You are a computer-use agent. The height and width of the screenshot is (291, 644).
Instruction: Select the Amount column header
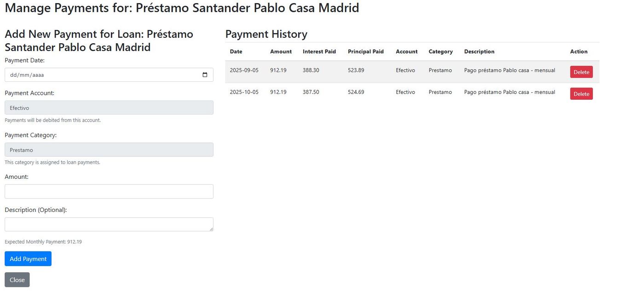tap(281, 51)
